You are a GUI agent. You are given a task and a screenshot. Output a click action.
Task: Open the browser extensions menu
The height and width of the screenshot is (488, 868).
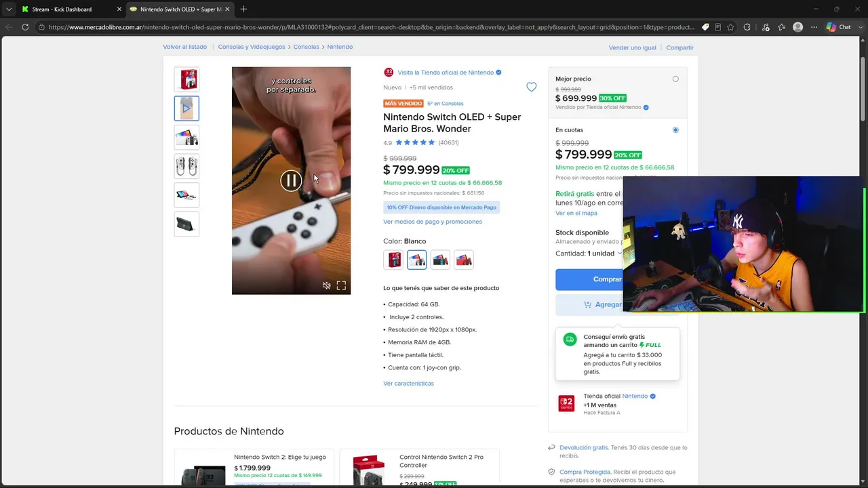[x=747, y=27]
